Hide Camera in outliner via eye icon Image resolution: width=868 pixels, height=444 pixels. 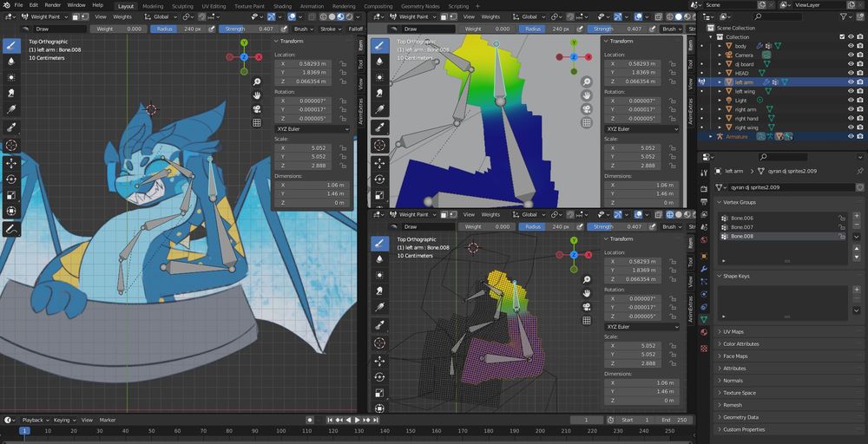pyautogui.click(x=851, y=55)
